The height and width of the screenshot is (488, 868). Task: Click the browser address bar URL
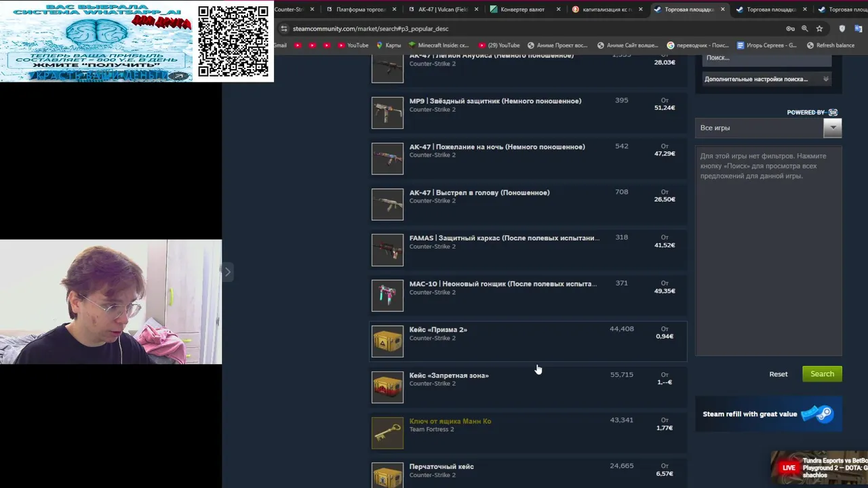click(x=370, y=28)
